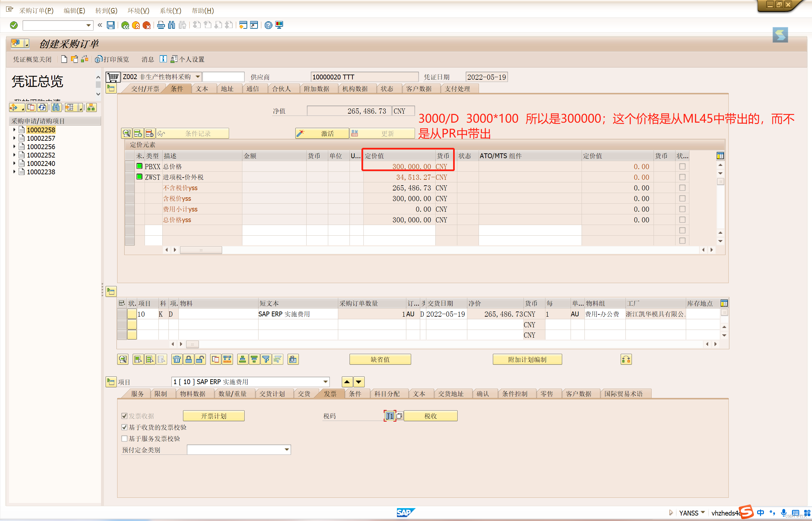Click the Help question mark icon

(x=268, y=25)
